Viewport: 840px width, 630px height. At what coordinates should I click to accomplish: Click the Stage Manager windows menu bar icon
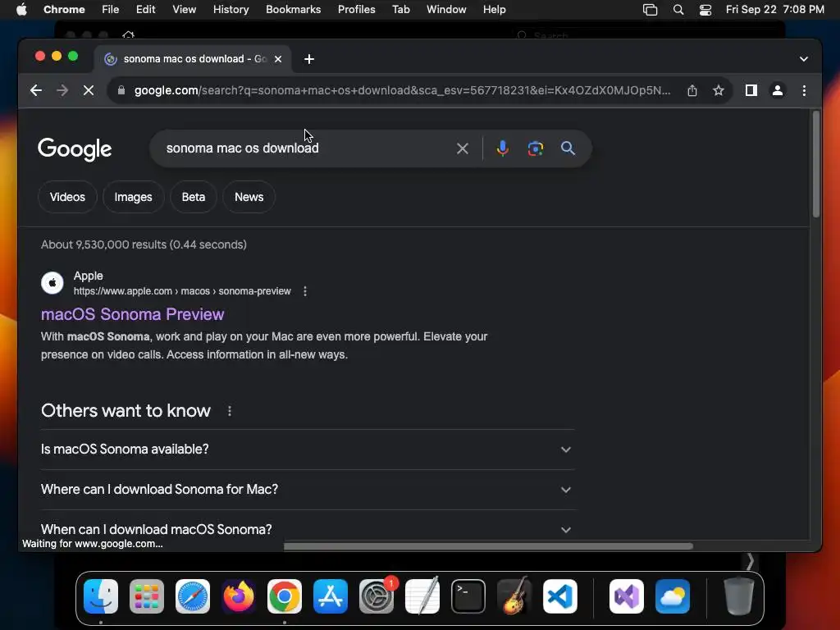pos(650,10)
